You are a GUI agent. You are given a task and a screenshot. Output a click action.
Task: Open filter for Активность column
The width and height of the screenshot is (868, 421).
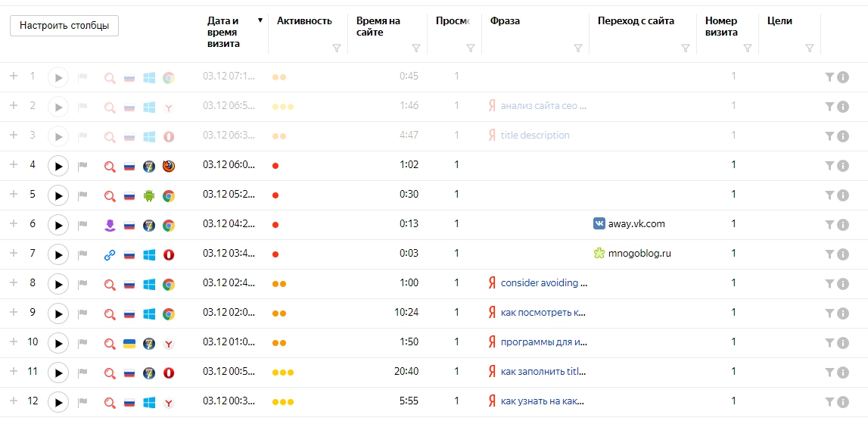coord(337,48)
